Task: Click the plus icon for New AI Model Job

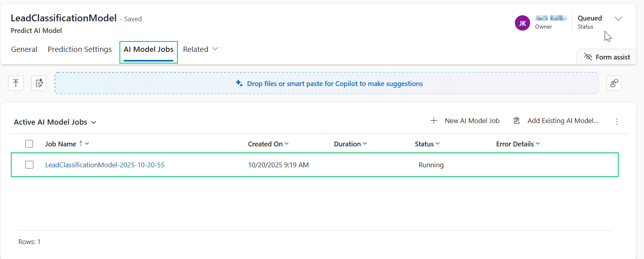Action: coord(434,121)
